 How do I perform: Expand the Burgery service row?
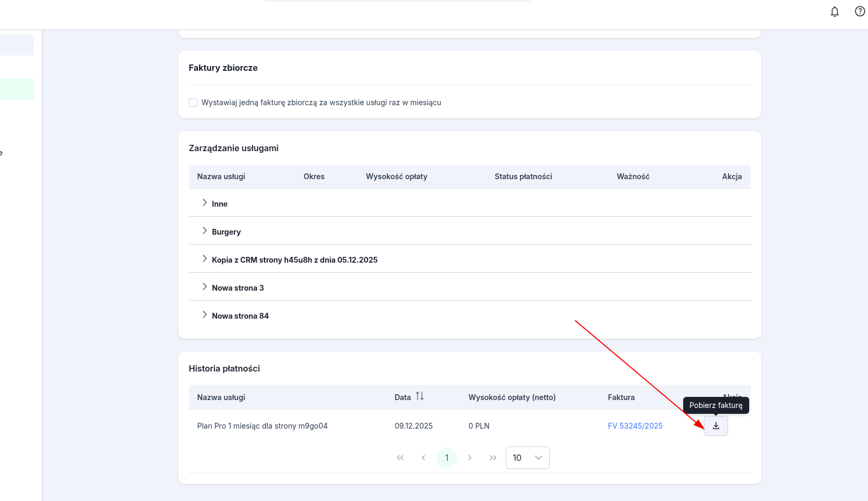tap(204, 231)
